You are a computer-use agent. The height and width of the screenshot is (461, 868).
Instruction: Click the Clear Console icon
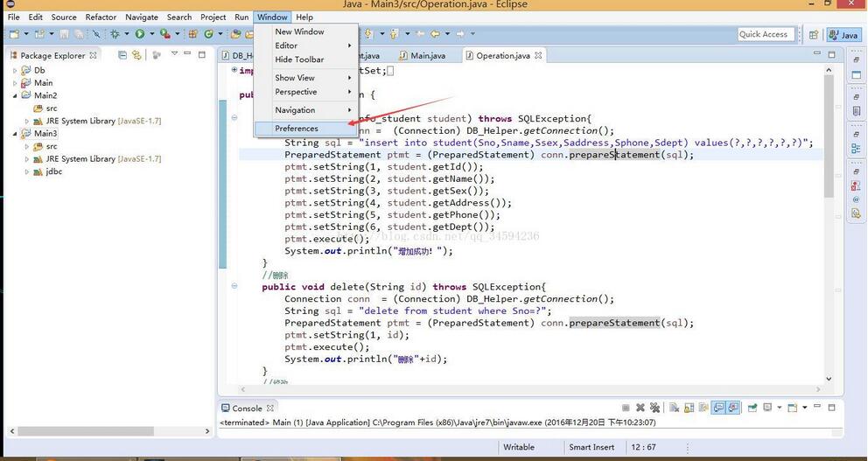(x=675, y=408)
